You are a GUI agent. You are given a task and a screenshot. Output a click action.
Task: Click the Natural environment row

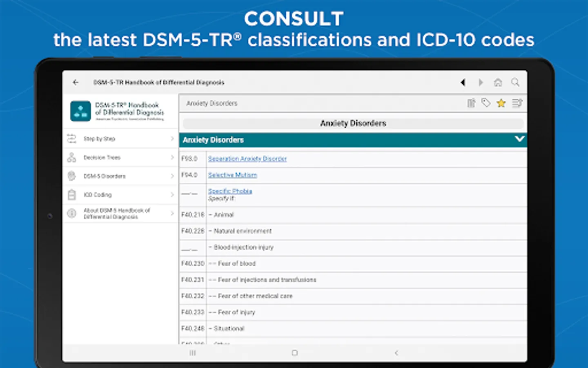(366, 231)
